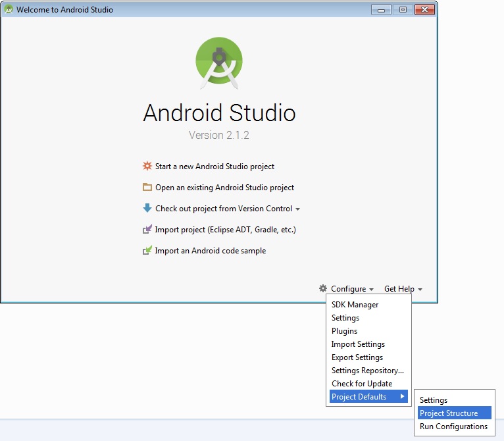Click the Android Studio title bar app icon

coord(9,9)
